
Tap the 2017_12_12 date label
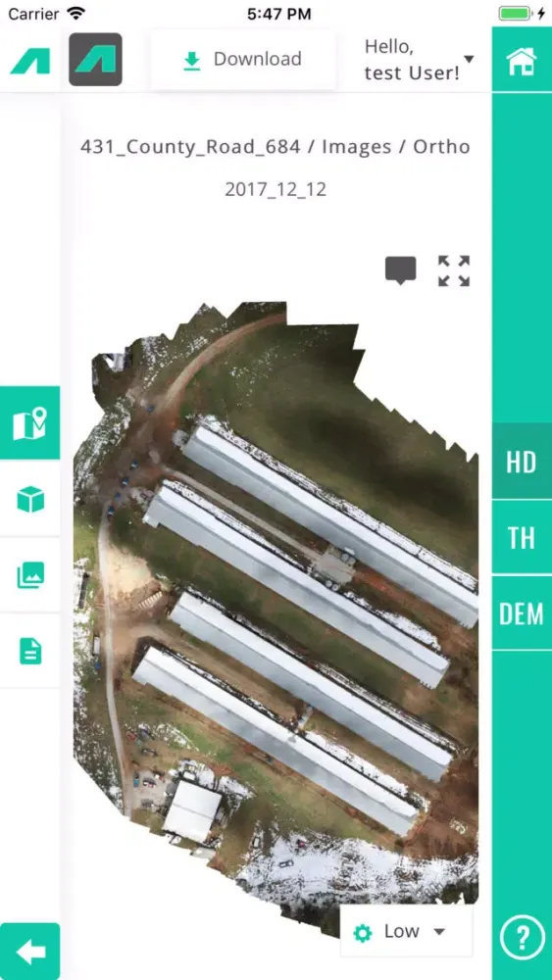[276, 189]
